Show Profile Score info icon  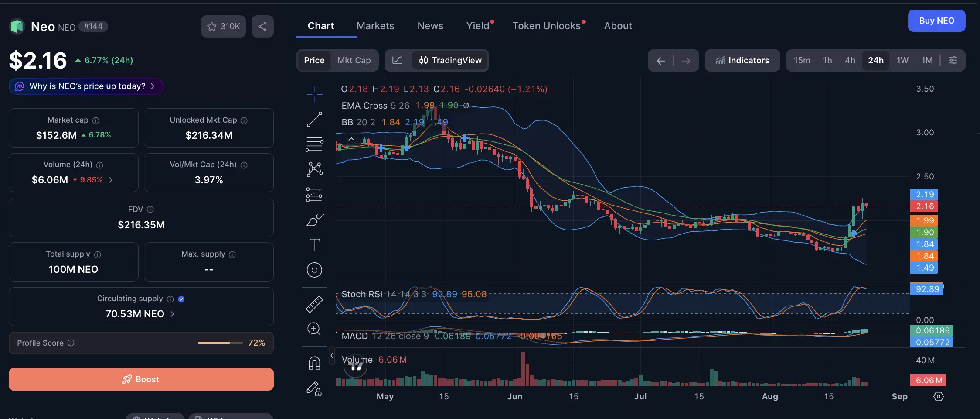coord(71,343)
